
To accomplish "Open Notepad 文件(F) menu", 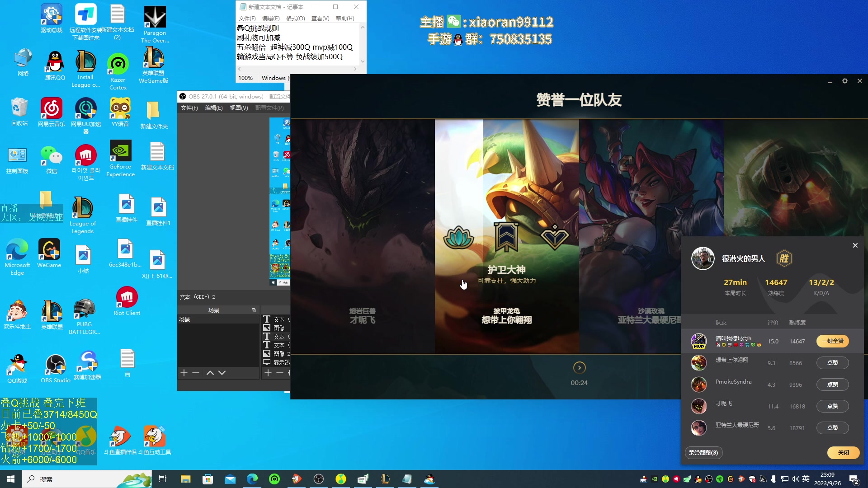I will (247, 19).
